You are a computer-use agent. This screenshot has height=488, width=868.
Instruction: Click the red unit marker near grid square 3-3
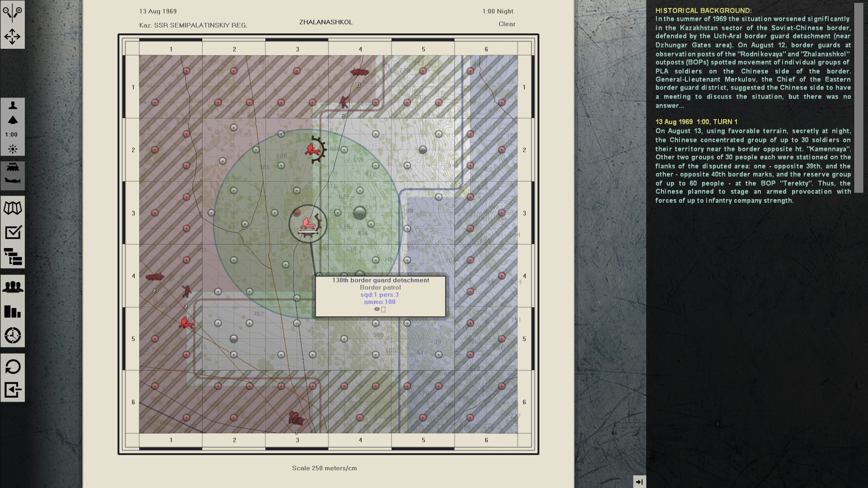click(307, 223)
